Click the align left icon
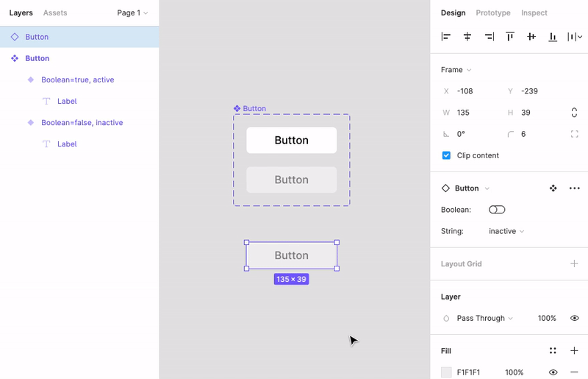This screenshot has height=379, width=588. (445, 37)
